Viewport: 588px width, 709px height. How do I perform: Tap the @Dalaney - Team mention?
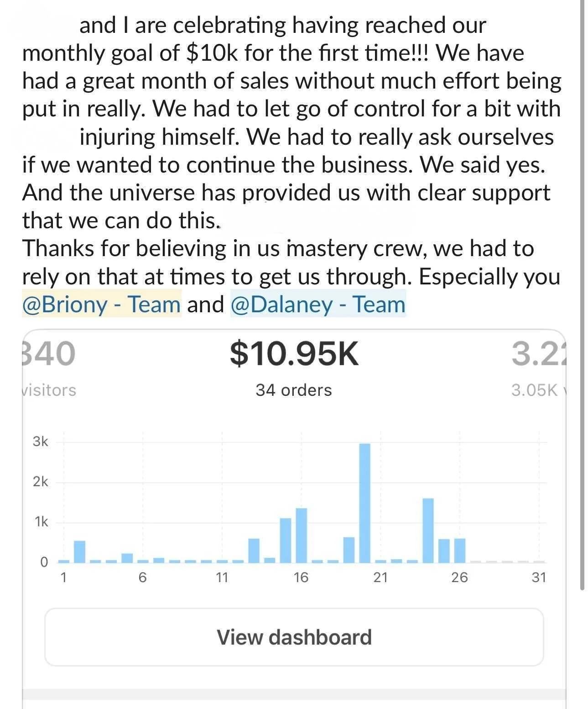pos(318,304)
